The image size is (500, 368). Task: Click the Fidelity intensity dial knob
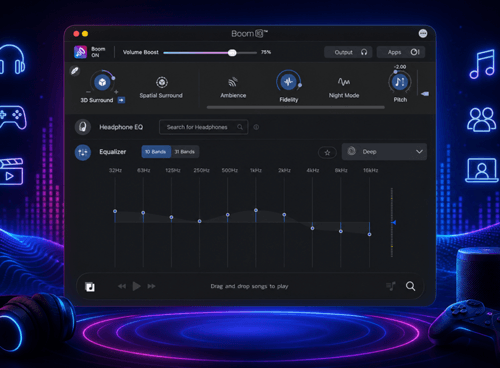point(300,85)
